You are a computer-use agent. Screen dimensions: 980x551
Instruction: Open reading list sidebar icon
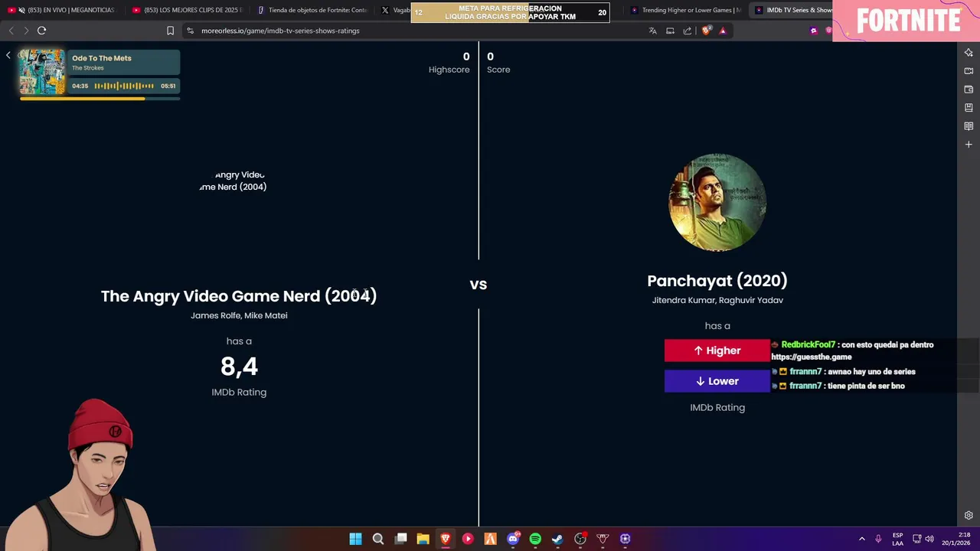pyautogui.click(x=969, y=126)
